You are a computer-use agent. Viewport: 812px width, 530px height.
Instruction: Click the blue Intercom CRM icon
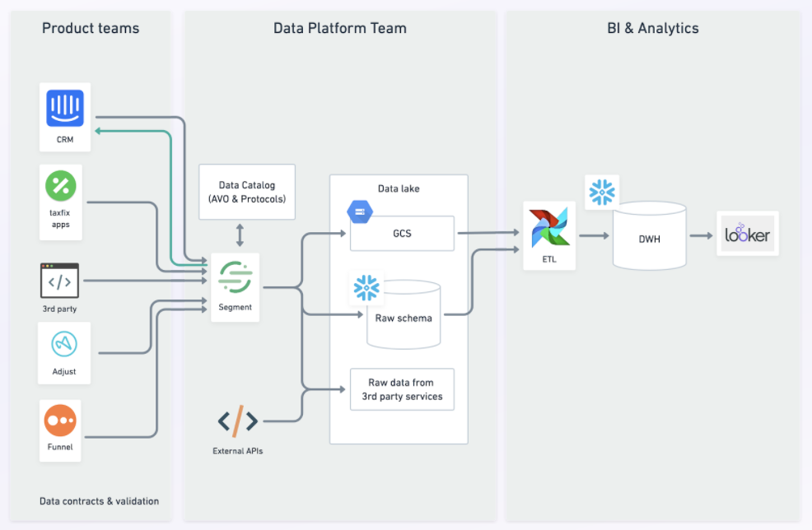pos(65,108)
